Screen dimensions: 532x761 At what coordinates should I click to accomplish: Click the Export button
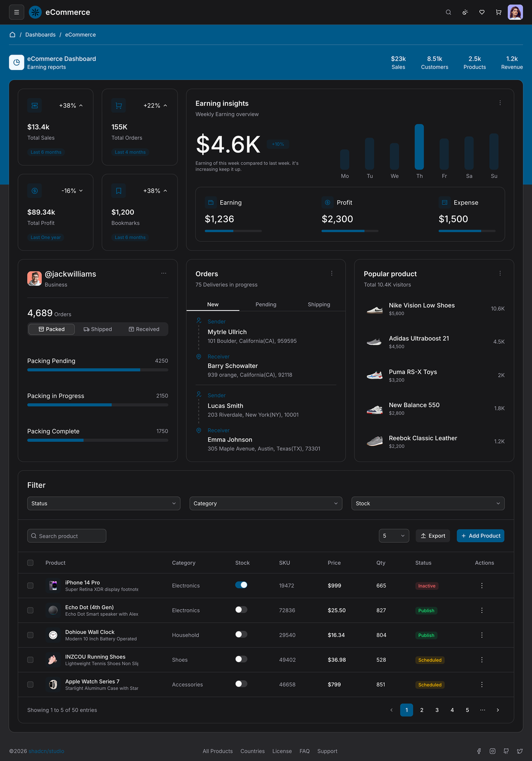coord(433,536)
